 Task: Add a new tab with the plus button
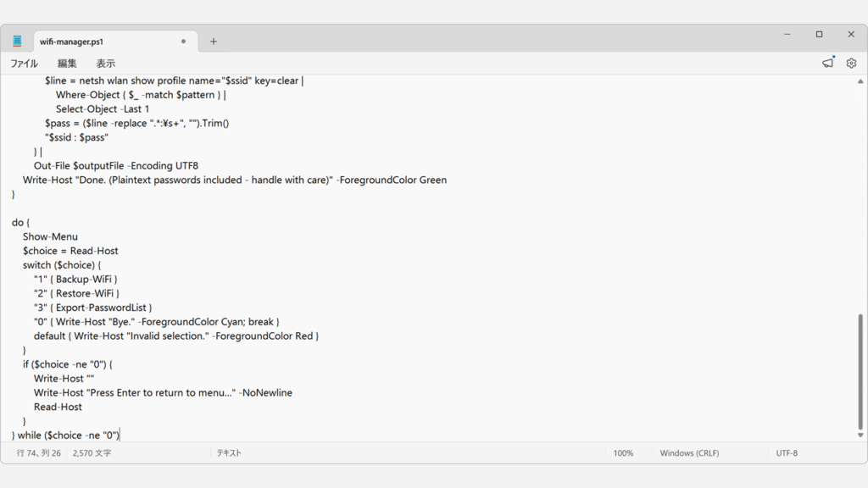coord(214,42)
